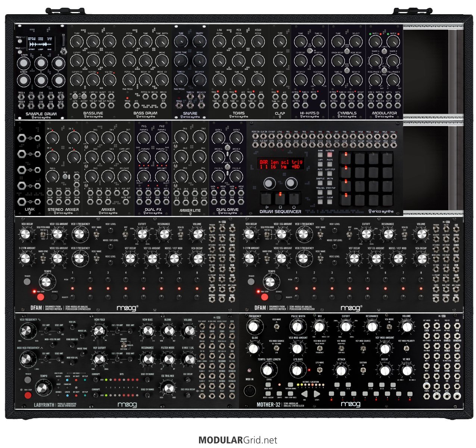Click the VCW FOLD knob on Labyrinth
The width and height of the screenshot is (476, 448).
point(99,331)
